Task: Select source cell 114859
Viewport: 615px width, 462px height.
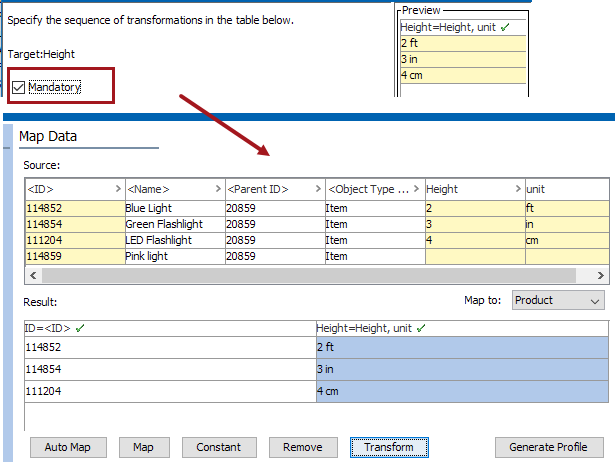Action: (x=75, y=256)
